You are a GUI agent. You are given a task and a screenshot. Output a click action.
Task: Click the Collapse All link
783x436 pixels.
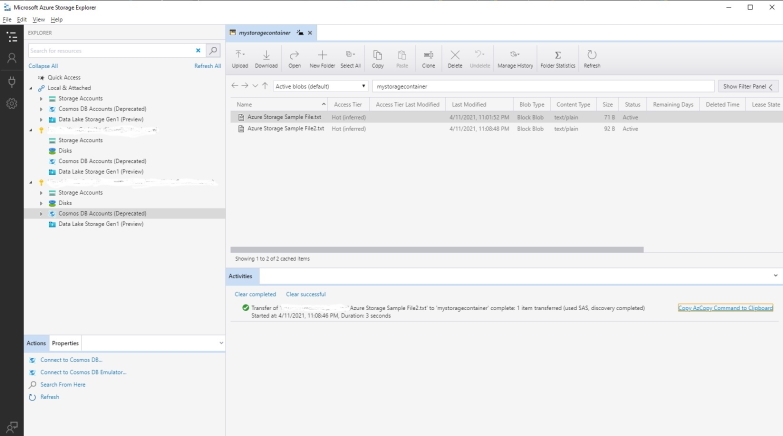click(x=43, y=66)
